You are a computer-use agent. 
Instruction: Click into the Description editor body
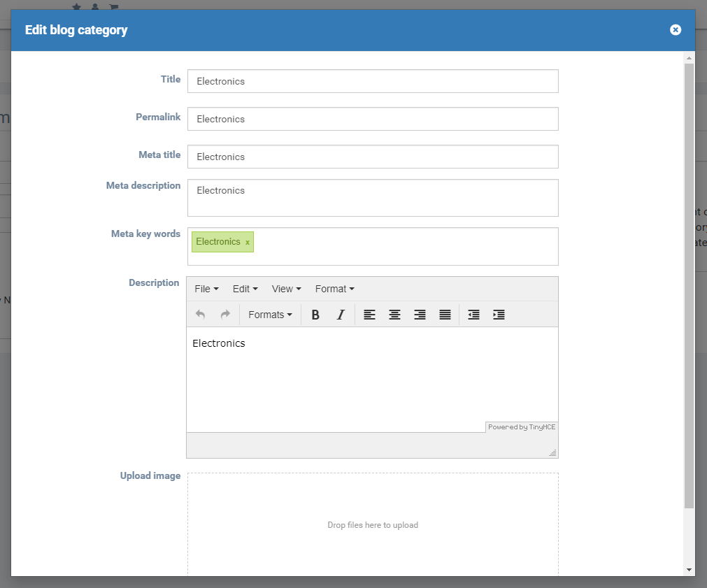click(372, 380)
